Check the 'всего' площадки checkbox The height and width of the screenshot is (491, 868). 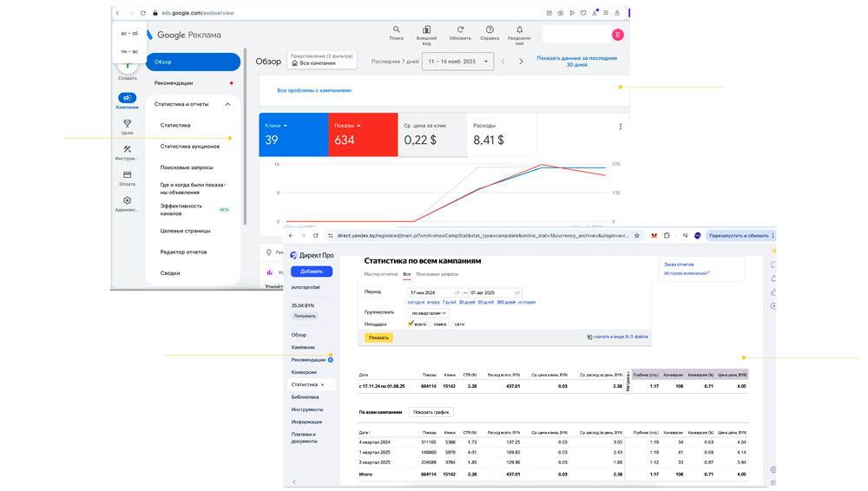(x=411, y=324)
